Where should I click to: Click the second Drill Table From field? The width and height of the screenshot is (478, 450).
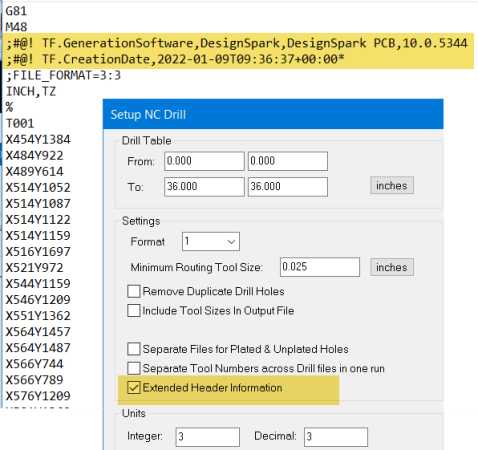coord(288,161)
